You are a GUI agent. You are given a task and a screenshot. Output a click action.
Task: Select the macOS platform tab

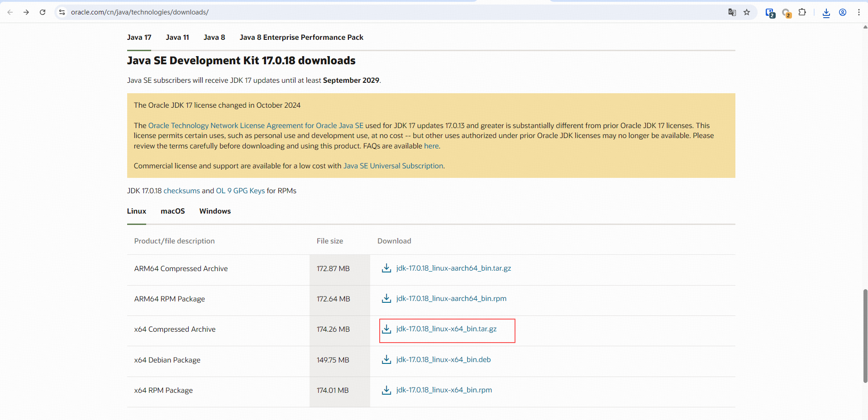click(173, 211)
